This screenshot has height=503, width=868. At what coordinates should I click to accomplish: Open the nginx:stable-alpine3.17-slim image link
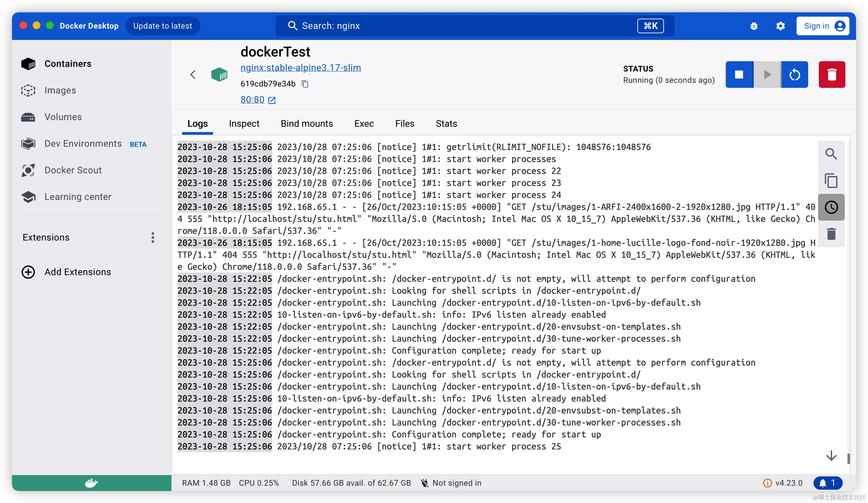pyautogui.click(x=300, y=68)
